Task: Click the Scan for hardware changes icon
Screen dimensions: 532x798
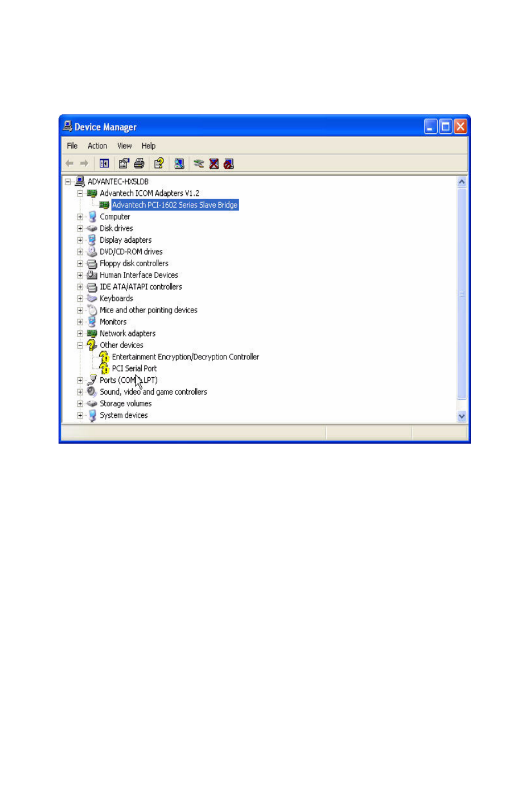Action: point(179,164)
